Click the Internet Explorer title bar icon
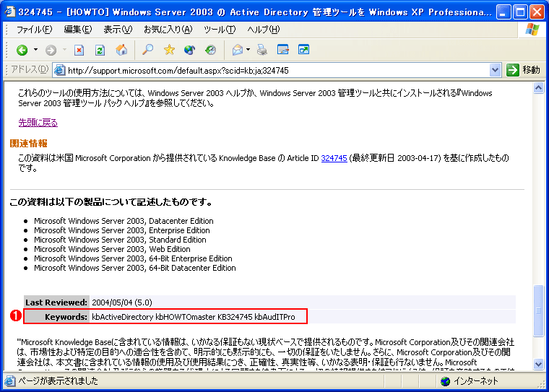This screenshot has height=392, width=549. [x=10, y=12]
